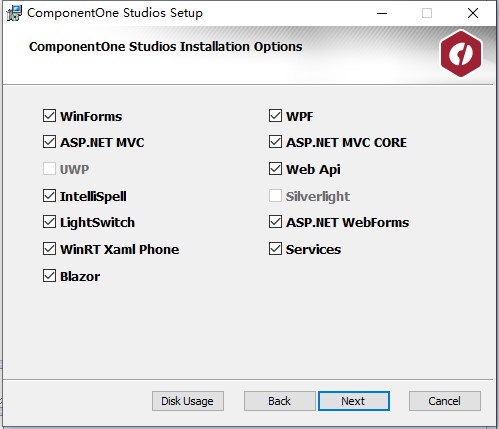Click the disabled Silverlight checkbox
499x429 pixels.
click(275, 196)
